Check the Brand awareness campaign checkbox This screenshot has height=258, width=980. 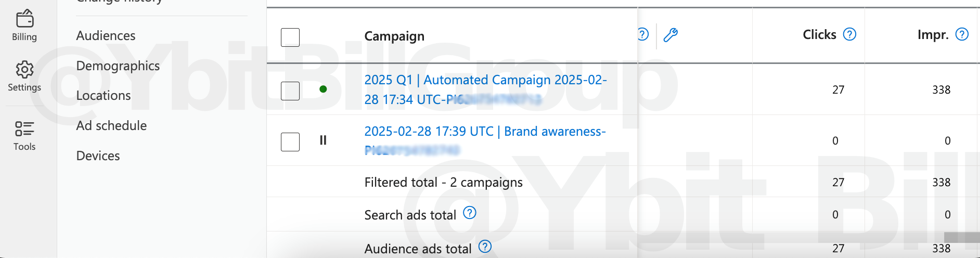290,141
